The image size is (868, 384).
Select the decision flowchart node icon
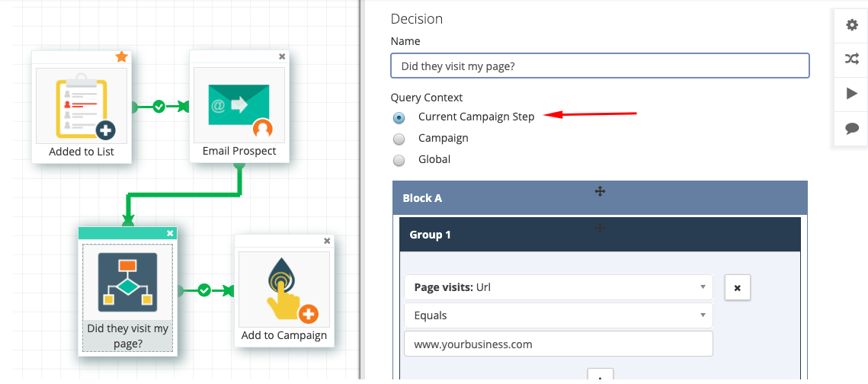click(x=128, y=282)
